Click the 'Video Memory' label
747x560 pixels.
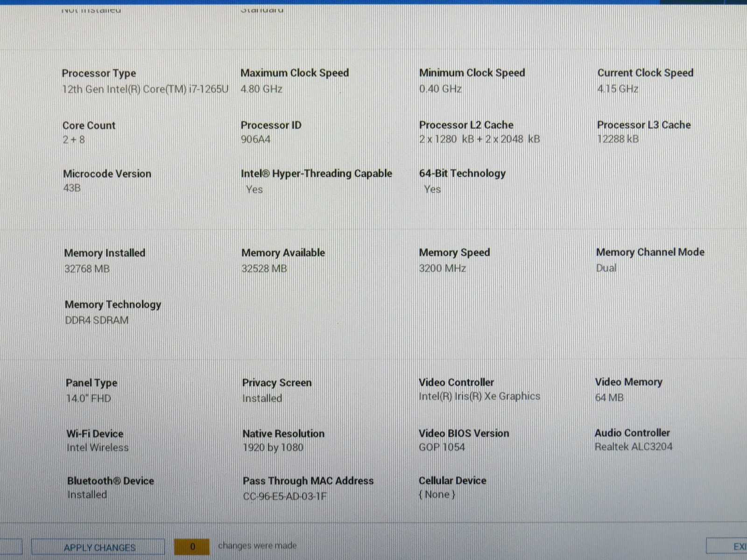[628, 382]
